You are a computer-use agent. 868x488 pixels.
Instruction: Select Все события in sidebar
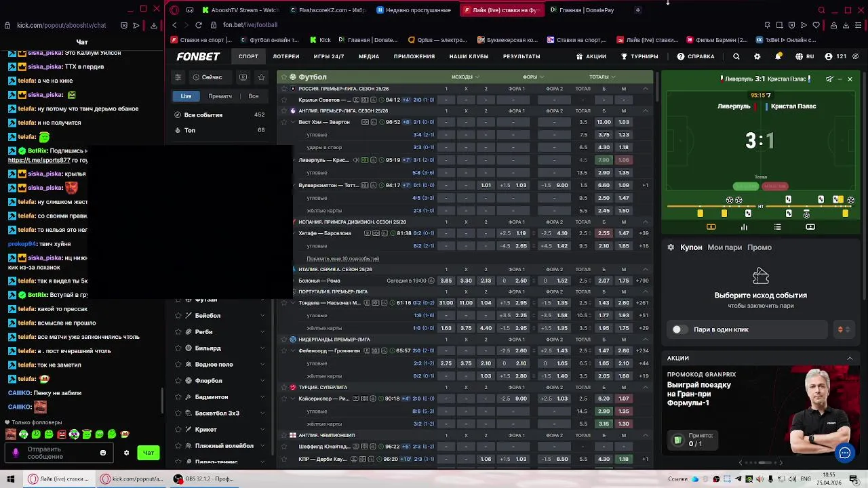coord(220,115)
